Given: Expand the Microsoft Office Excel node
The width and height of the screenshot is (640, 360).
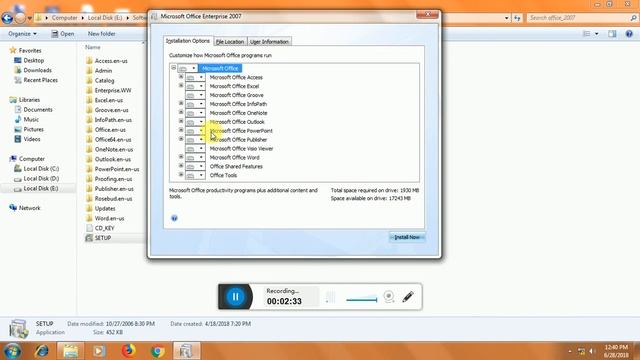Looking at the screenshot, I should (181, 86).
